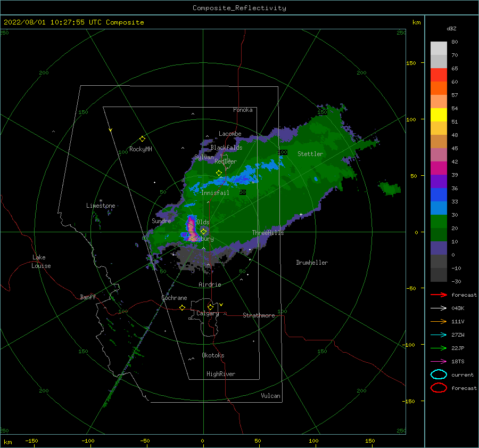Pick the 0 dBZ slate purple swatch
Viewport: 479px width, 448px height.
pyautogui.click(x=439, y=248)
